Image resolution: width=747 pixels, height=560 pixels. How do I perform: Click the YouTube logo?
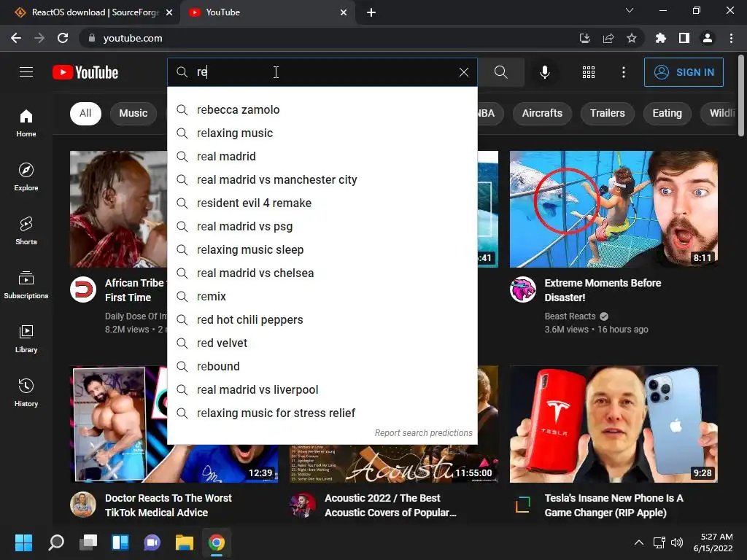[85, 72]
